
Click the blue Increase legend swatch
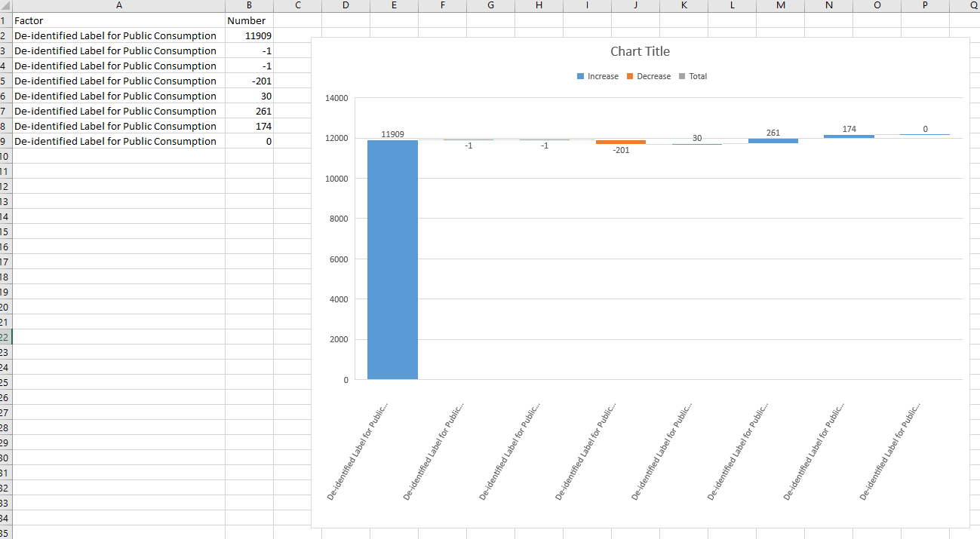click(580, 76)
